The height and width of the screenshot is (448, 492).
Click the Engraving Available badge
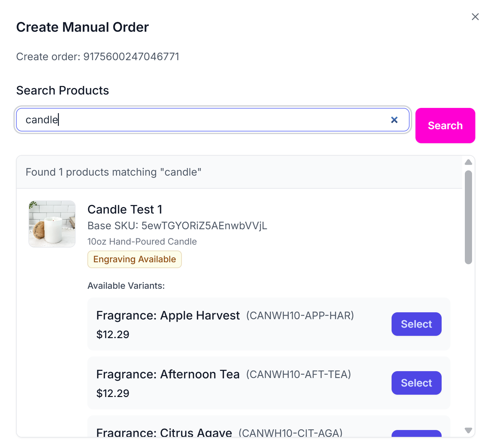pyautogui.click(x=134, y=259)
